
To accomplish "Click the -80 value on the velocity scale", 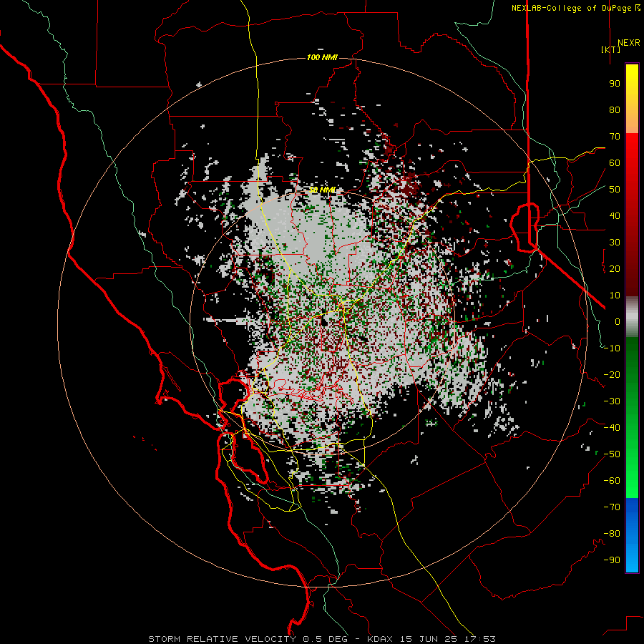I will pyautogui.click(x=612, y=534).
